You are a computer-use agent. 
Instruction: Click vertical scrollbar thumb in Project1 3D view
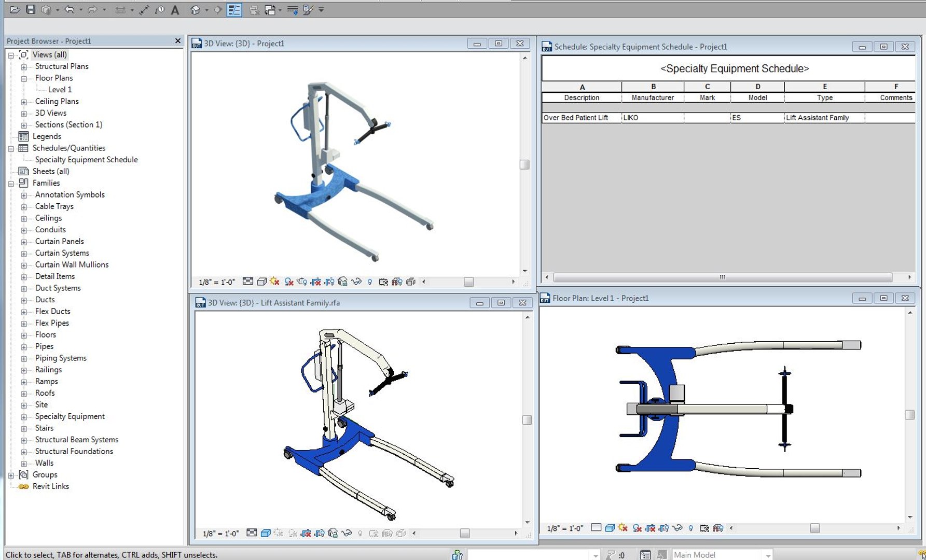point(524,164)
